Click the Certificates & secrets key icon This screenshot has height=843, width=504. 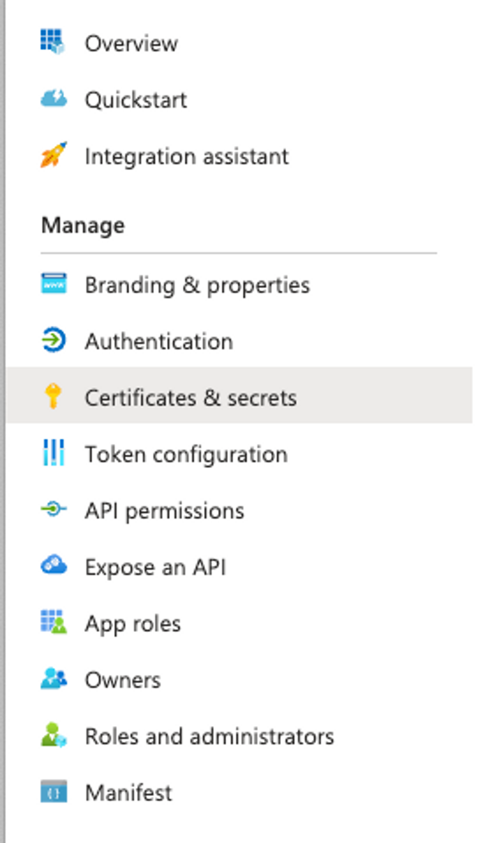coord(53,396)
